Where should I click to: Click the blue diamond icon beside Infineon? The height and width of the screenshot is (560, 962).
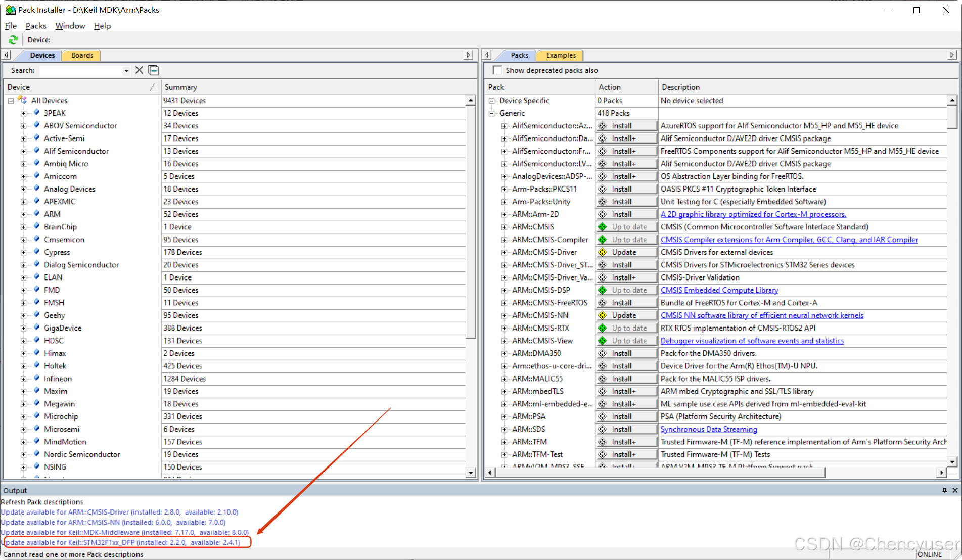pyautogui.click(x=37, y=378)
